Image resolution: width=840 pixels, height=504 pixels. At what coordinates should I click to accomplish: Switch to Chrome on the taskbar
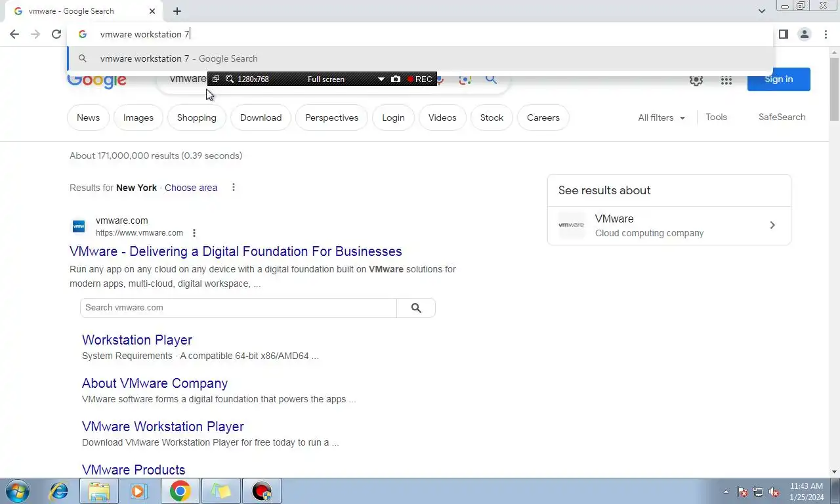click(x=180, y=491)
